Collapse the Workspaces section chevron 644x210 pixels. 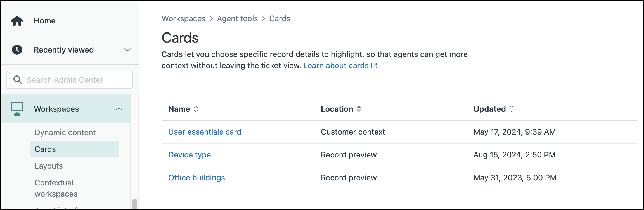[119, 109]
